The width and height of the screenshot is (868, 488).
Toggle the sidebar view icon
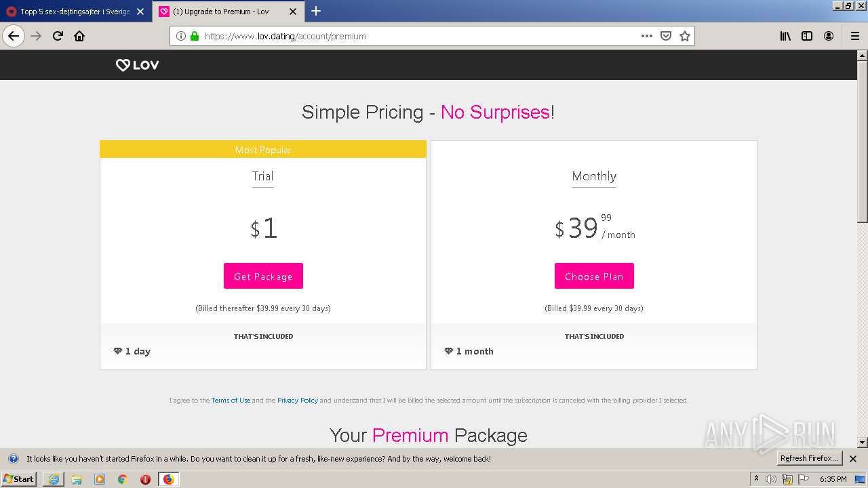[807, 36]
